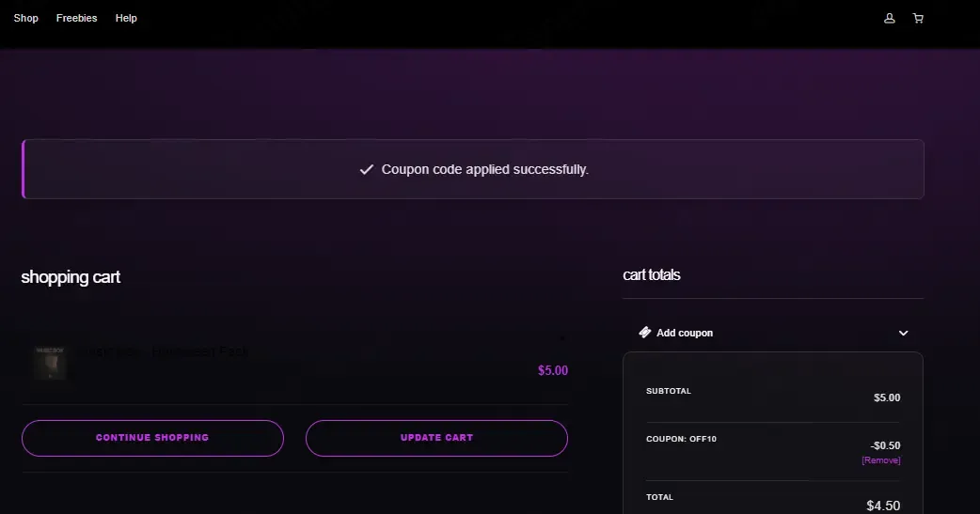Open the Help menu item

point(126,18)
